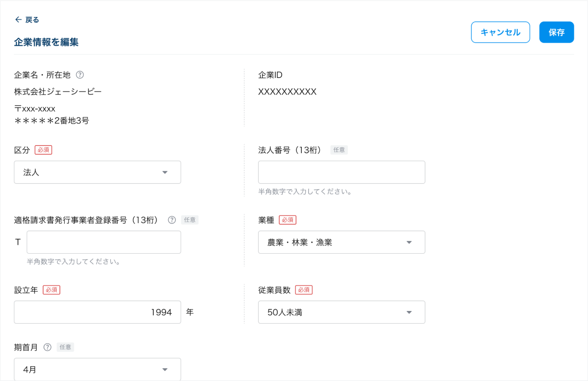This screenshot has width=588, height=381.
Task: Click the back arrow icon beside 戻る
Action: point(19,20)
